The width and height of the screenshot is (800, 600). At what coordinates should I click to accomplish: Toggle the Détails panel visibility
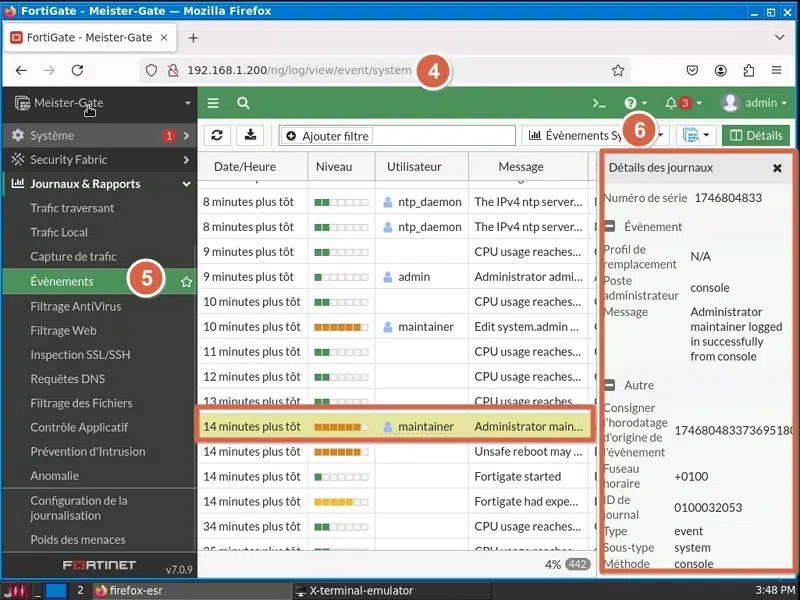point(755,135)
